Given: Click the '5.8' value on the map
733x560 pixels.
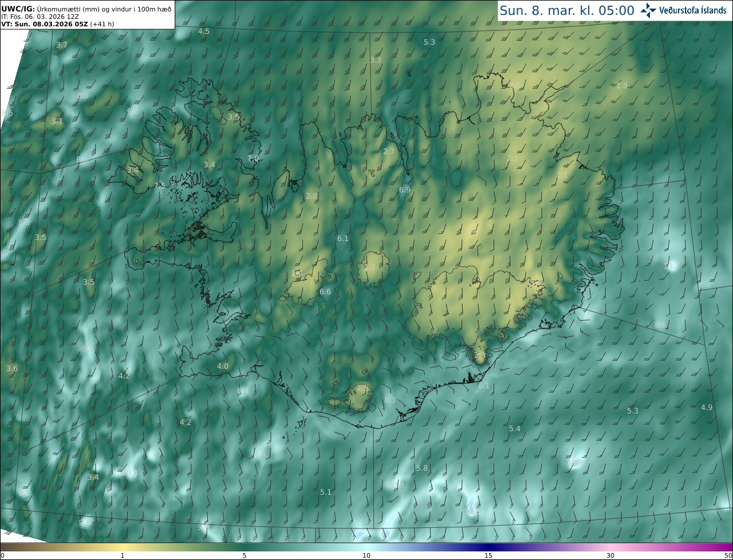Looking at the screenshot, I should (x=422, y=468).
